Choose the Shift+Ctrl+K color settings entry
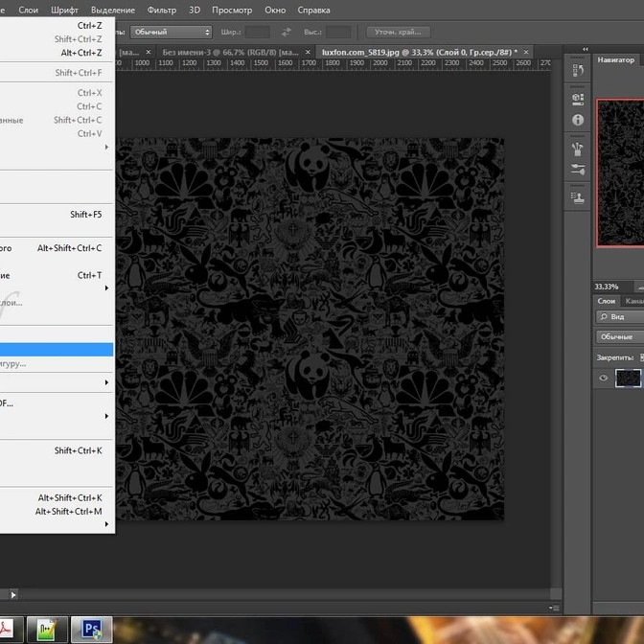 [x=57, y=450]
